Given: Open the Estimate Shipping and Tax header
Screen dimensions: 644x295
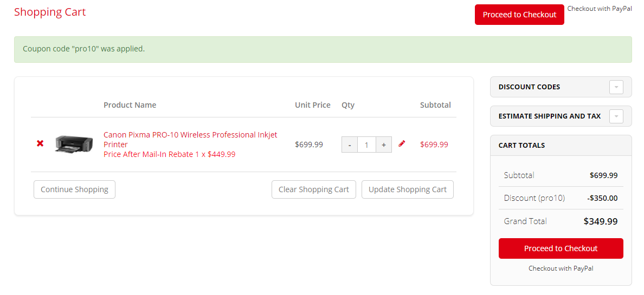Looking at the screenshot, I should tap(549, 116).
